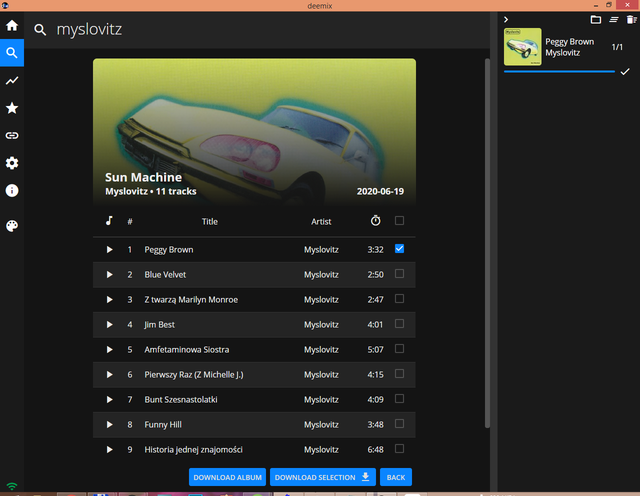Play preview of Pierwszy Raz

pyautogui.click(x=109, y=374)
